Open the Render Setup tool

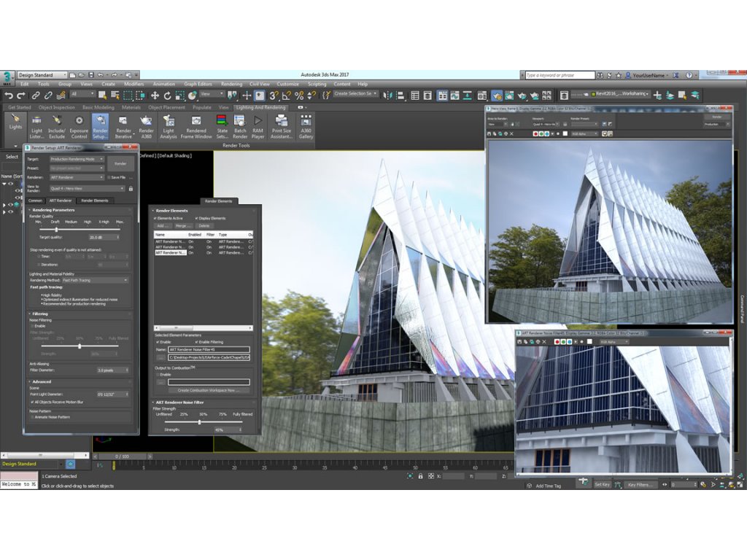100,125
